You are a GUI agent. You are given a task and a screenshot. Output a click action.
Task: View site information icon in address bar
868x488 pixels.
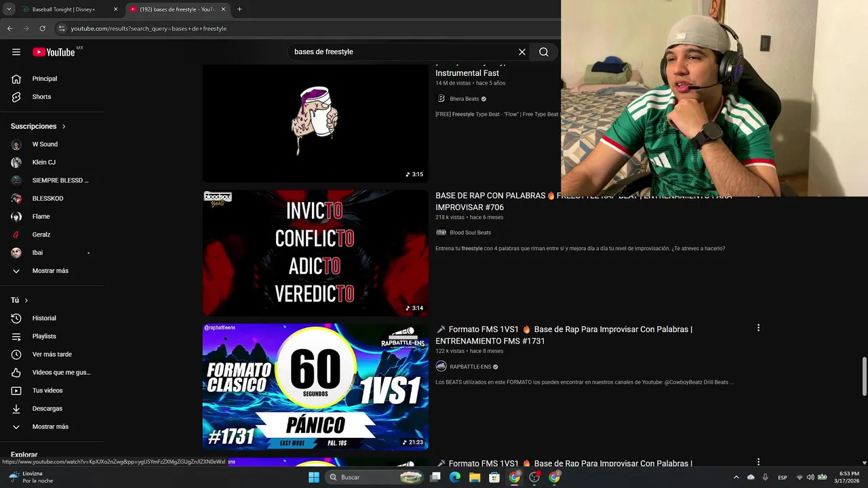[62, 28]
